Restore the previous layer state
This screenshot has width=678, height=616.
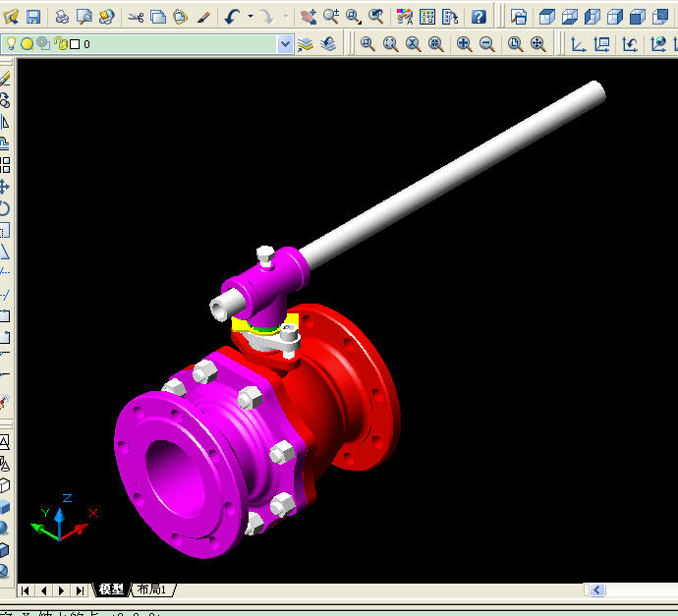[328, 44]
